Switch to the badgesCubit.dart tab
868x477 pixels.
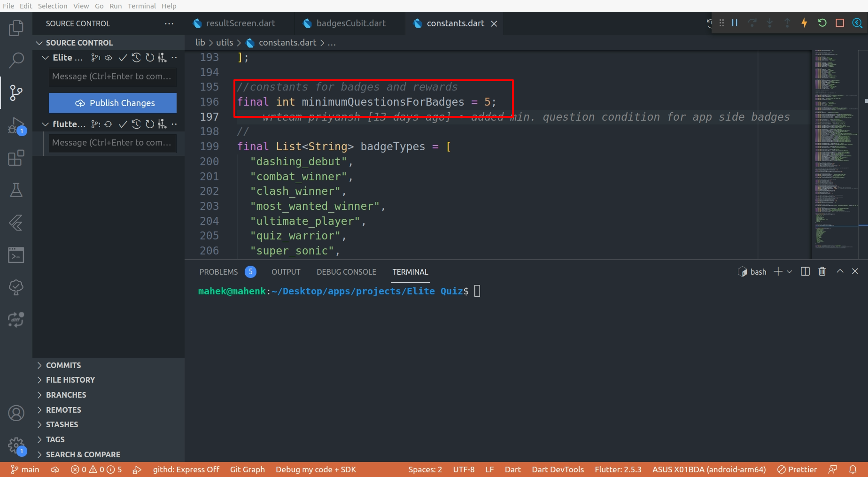pyautogui.click(x=350, y=23)
